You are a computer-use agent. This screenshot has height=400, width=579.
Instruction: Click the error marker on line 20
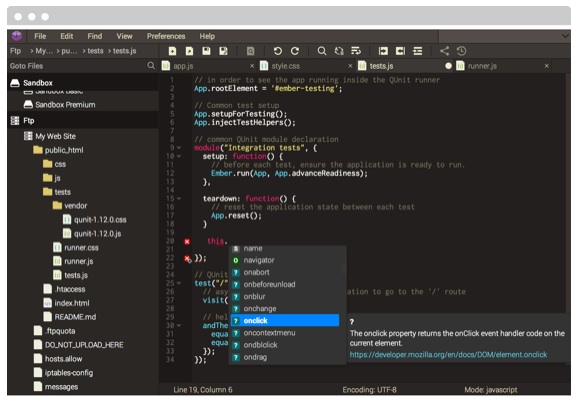pos(187,242)
